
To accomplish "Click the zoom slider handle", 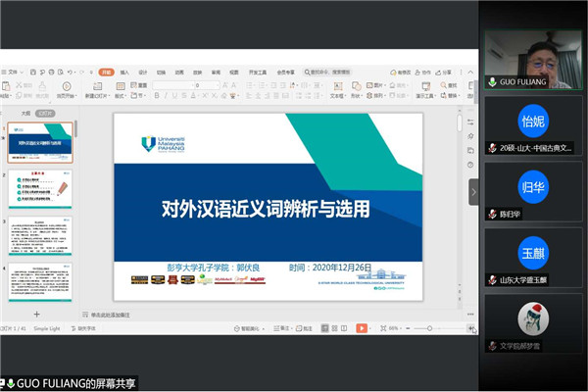I will [431, 327].
